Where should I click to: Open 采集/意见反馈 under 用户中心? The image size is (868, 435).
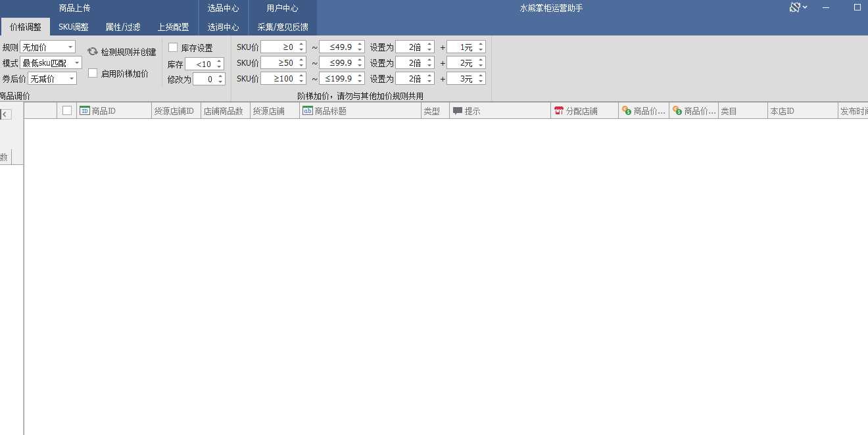(x=282, y=27)
